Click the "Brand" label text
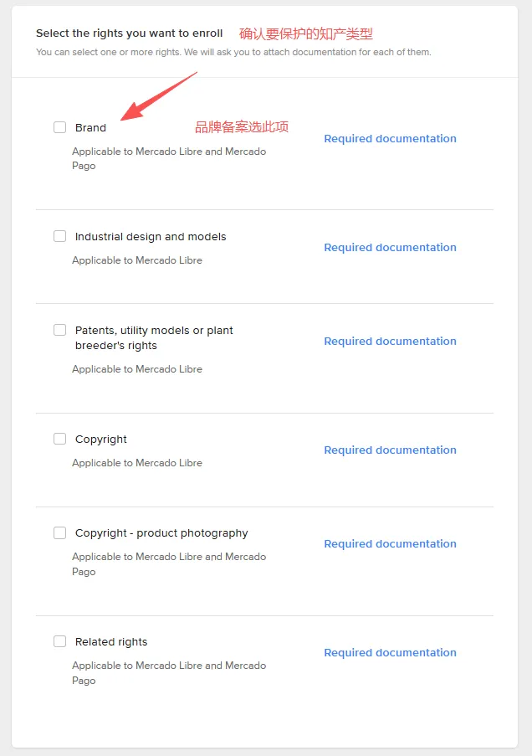 (x=90, y=128)
